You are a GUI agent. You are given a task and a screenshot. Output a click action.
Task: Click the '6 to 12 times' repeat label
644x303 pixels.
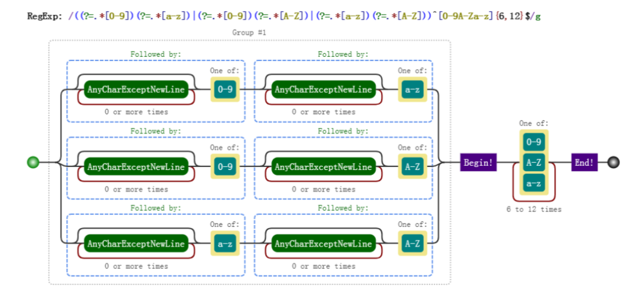coord(534,209)
